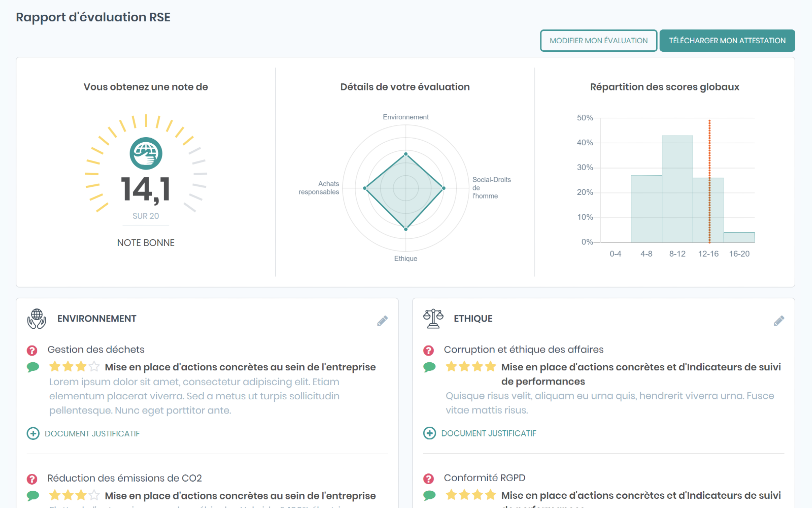Open help icon beside Corruption et éthique
This screenshot has height=508, width=812.
click(429, 351)
